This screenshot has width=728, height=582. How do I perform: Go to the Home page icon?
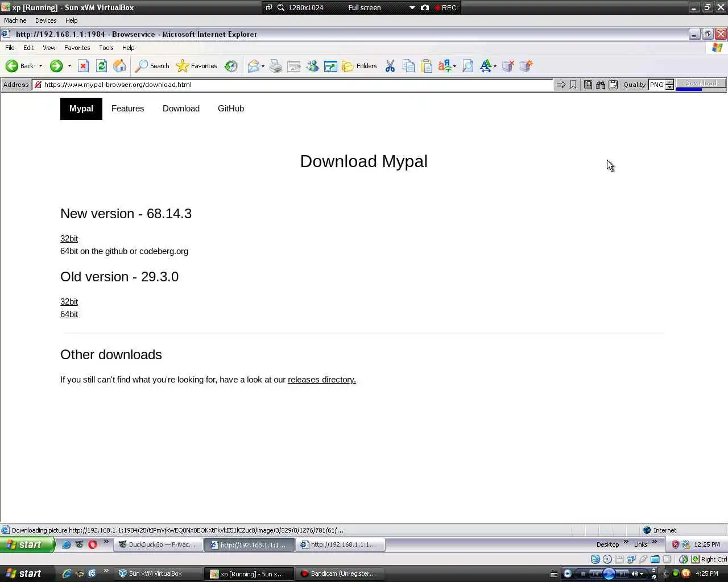pos(119,66)
